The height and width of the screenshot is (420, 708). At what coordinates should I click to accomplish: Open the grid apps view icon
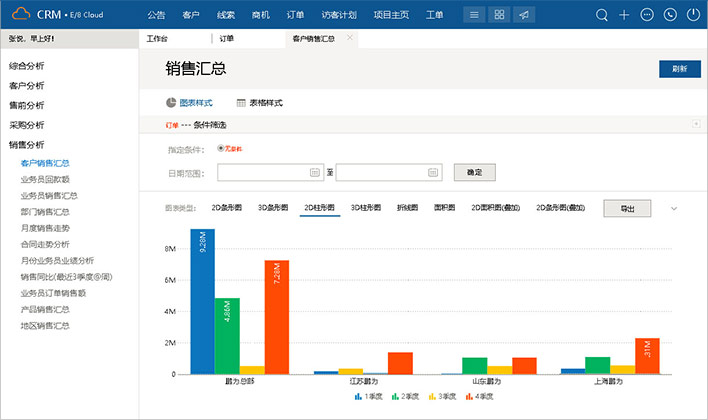[500, 15]
